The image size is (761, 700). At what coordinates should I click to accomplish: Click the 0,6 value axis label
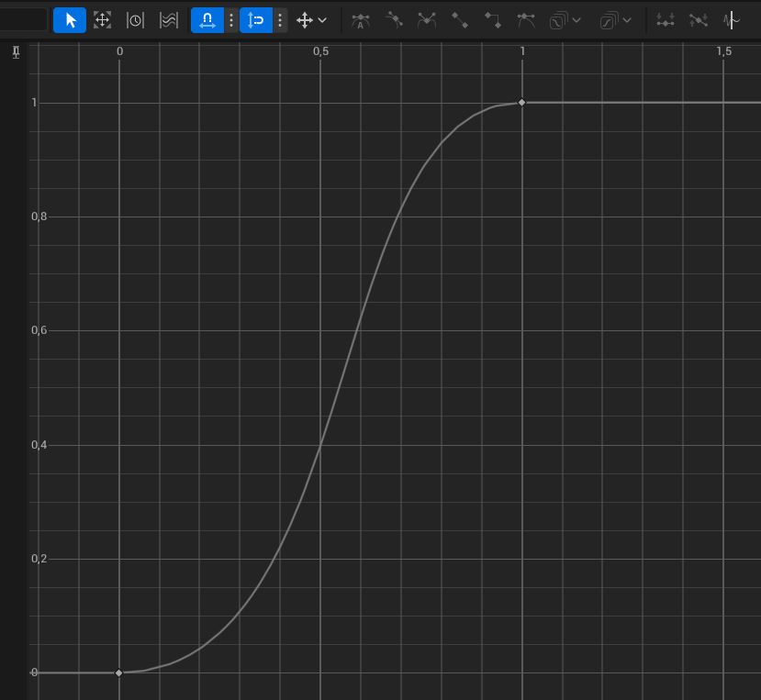point(39,330)
